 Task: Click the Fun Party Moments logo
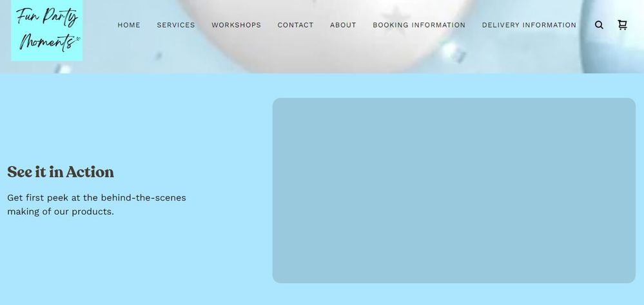[46, 29]
